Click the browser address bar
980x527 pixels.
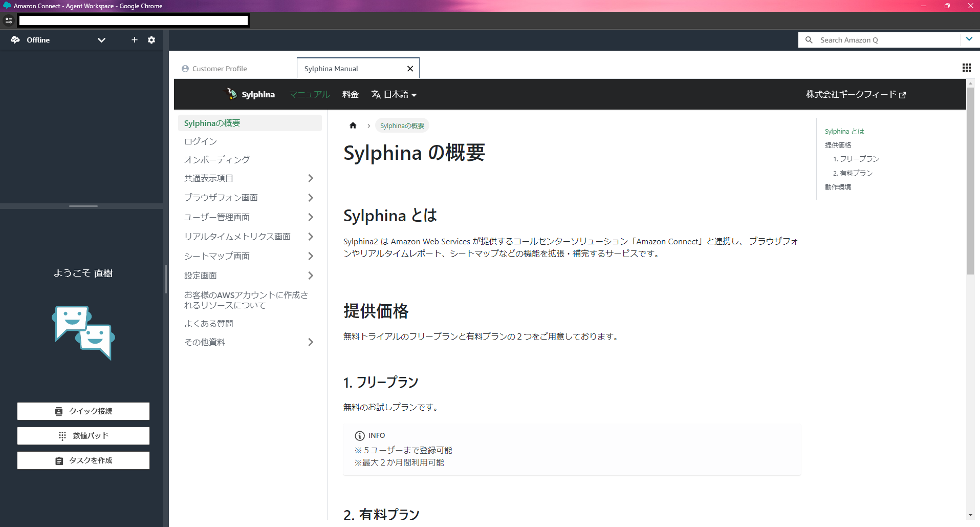tap(133, 20)
